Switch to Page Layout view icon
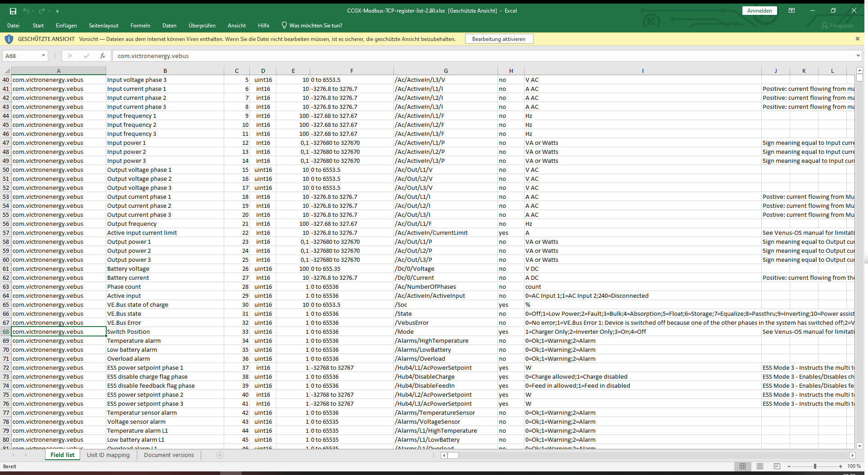 760,466
